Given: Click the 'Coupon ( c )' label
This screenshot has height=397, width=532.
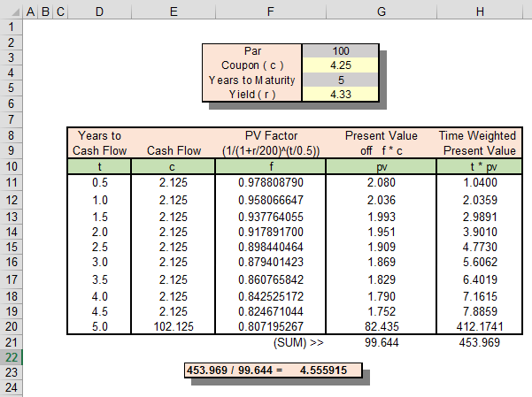Looking at the screenshot, I should pos(252,65).
